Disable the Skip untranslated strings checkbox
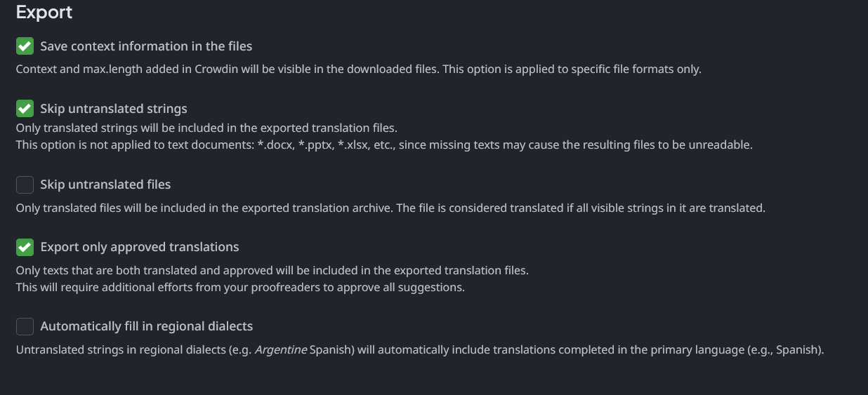Viewport: 868px width, 395px height. pyautogui.click(x=25, y=109)
